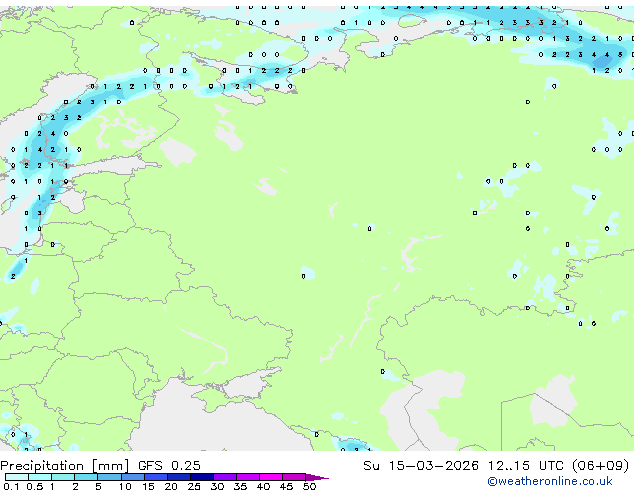
Task: Click the '10' legend scale value
Action: click(125, 486)
